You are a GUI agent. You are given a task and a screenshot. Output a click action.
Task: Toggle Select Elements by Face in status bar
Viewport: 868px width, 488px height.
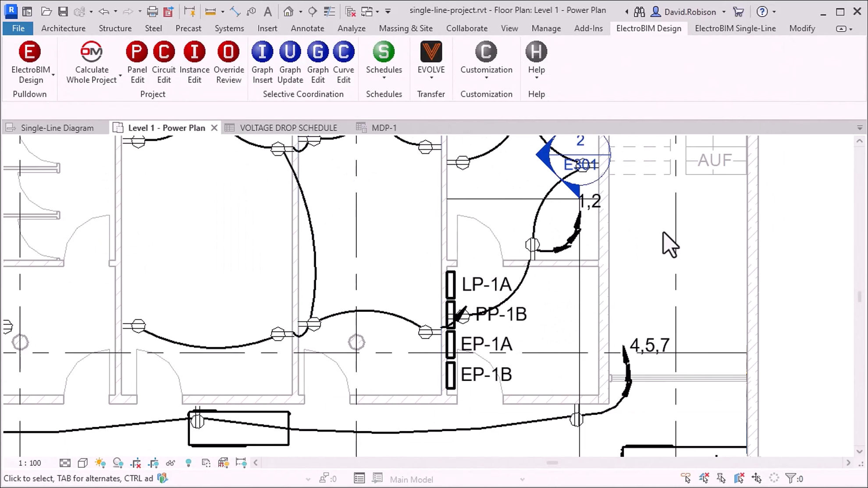click(x=739, y=478)
